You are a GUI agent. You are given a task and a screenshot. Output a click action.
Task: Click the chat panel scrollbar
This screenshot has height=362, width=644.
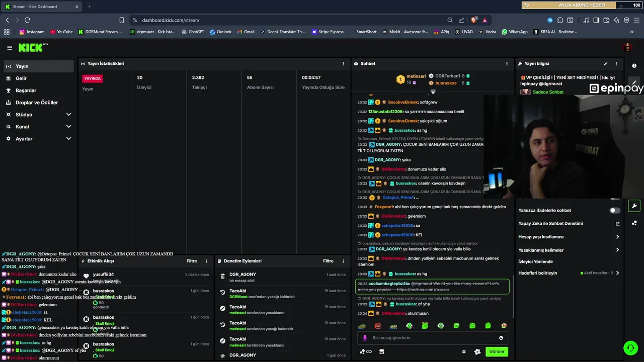point(513,296)
